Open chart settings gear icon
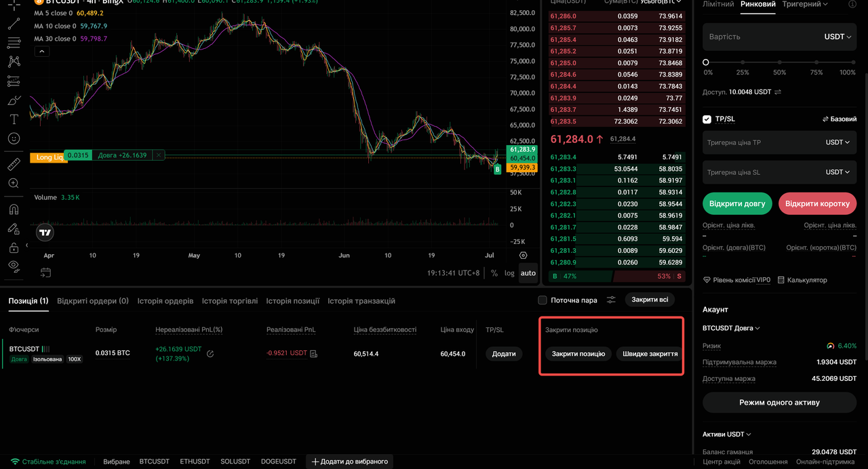This screenshot has width=868, height=469. pyautogui.click(x=523, y=256)
